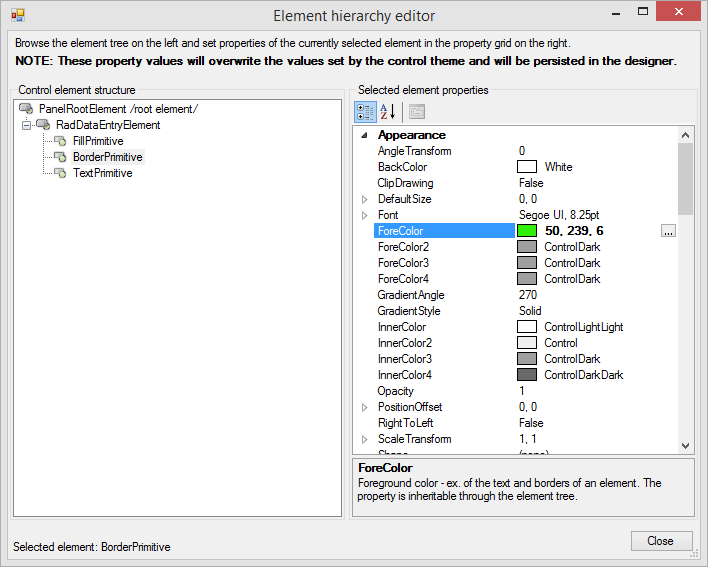This screenshot has height=567, width=708.
Task: Click the property grid scrollbar thumb
Action: 685,179
